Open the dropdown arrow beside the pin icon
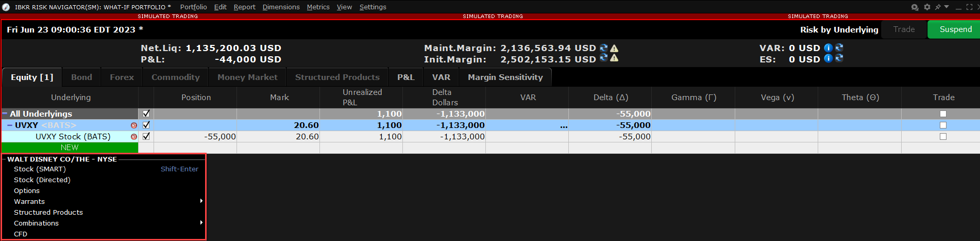Screen dimensions: 980x241 pyautogui.click(x=947, y=7)
